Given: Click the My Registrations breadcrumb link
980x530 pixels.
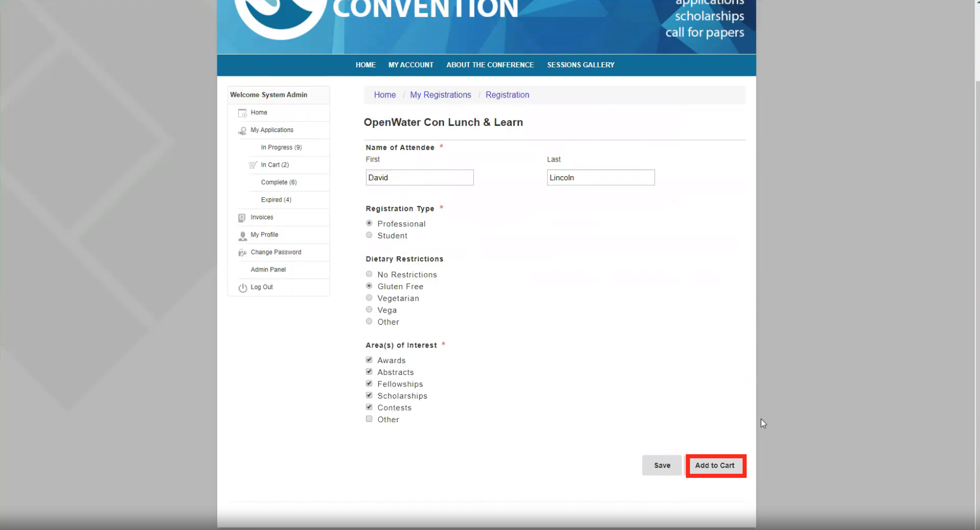Looking at the screenshot, I should click(x=441, y=95).
